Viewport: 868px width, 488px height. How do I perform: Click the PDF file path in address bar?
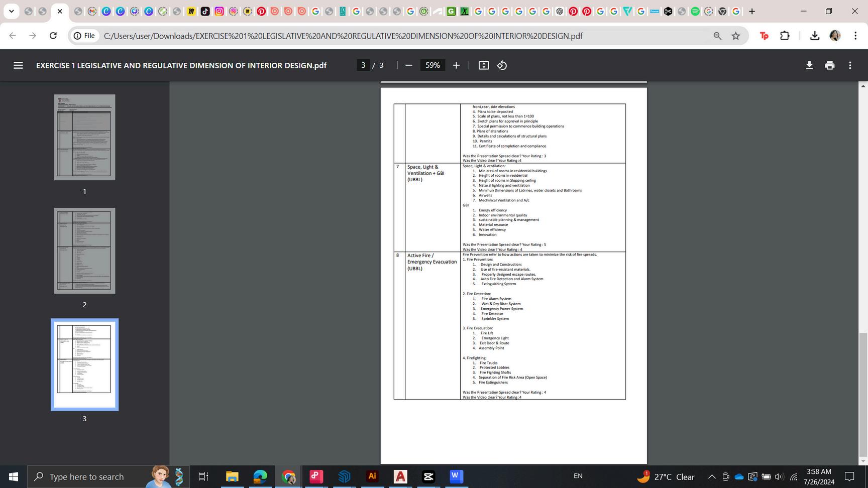coord(343,36)
